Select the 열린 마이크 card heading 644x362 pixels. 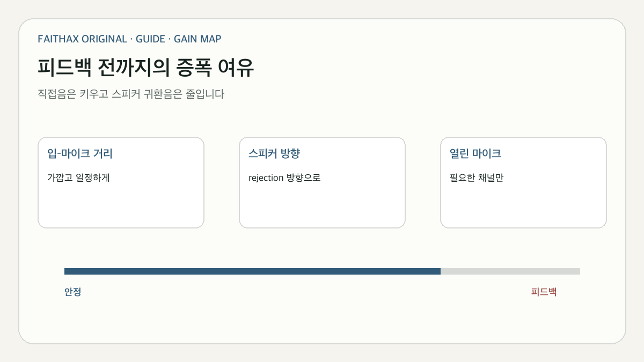[475, 154]
